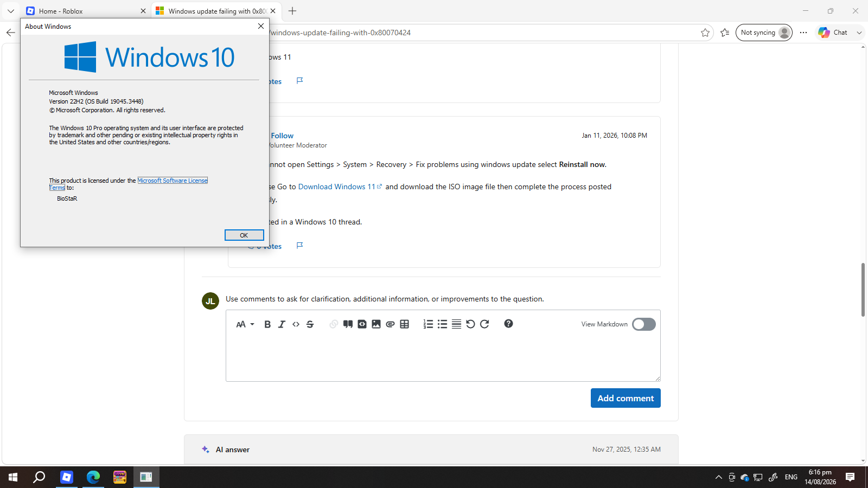This screenshot has height=488, width=868.
Task: Submit with the Add comment button
Action: 626,398
